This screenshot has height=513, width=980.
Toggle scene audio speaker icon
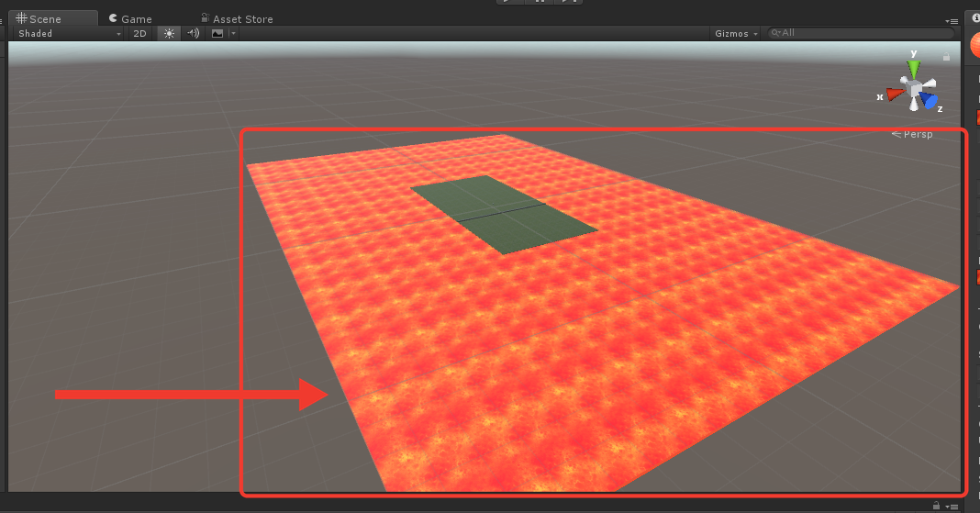point(193,34)
